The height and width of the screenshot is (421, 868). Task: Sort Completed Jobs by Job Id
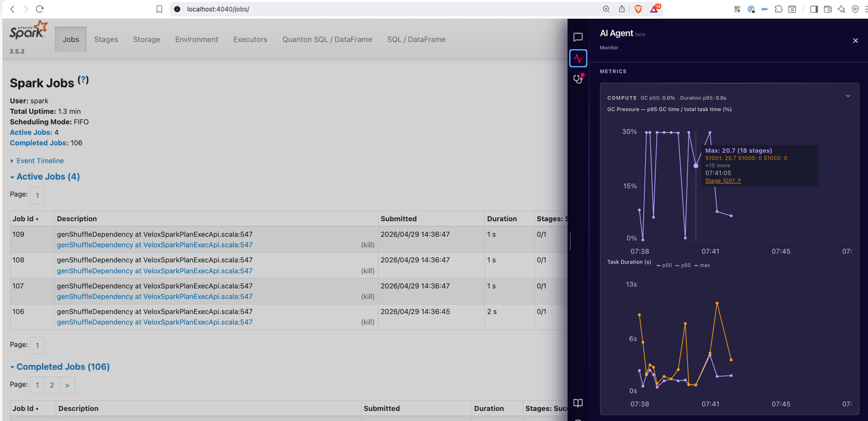(26, 409)
